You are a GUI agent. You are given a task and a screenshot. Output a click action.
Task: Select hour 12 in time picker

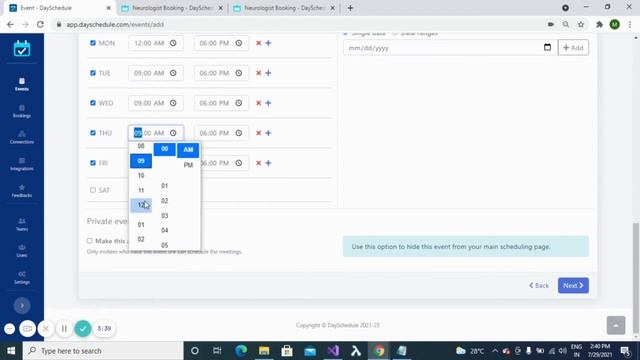[x=141, y=205]
